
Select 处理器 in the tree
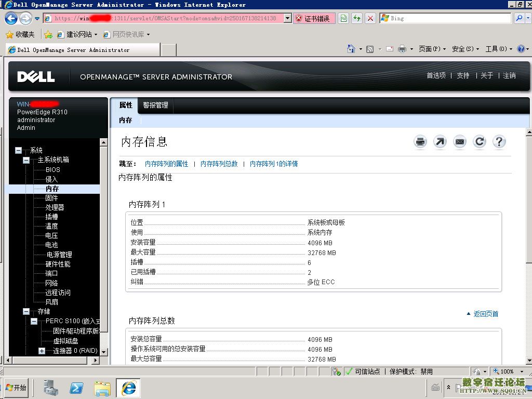pos(55,207)
